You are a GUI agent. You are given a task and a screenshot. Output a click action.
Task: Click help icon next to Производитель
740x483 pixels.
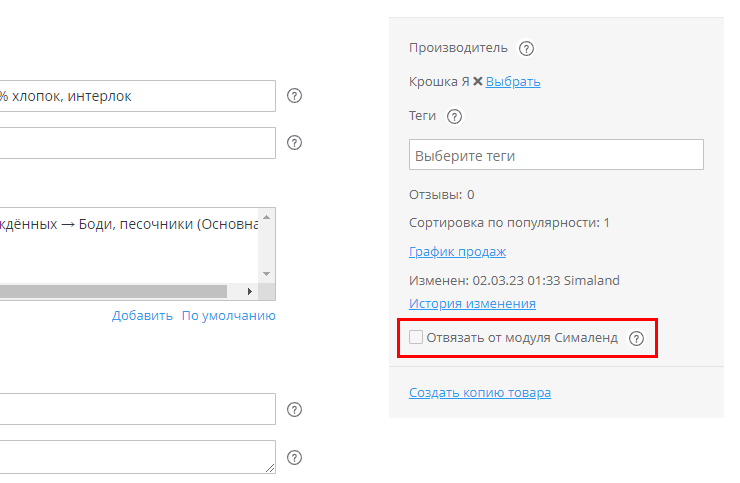(527, 48)
